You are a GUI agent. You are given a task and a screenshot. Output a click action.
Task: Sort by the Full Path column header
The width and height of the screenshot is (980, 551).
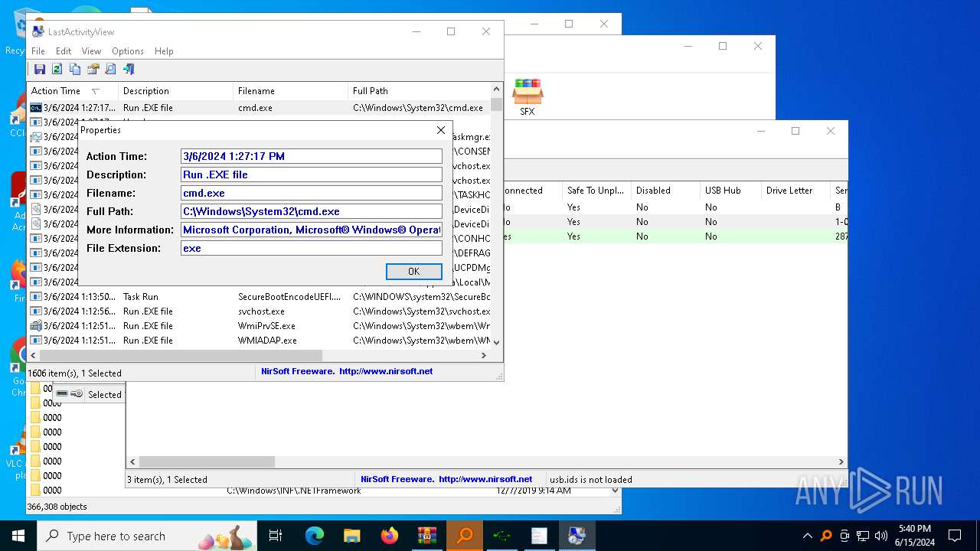tap(419, 91)
